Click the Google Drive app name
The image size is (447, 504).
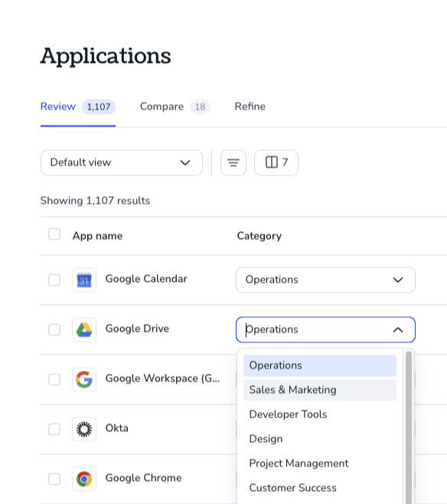coord(137,329)
